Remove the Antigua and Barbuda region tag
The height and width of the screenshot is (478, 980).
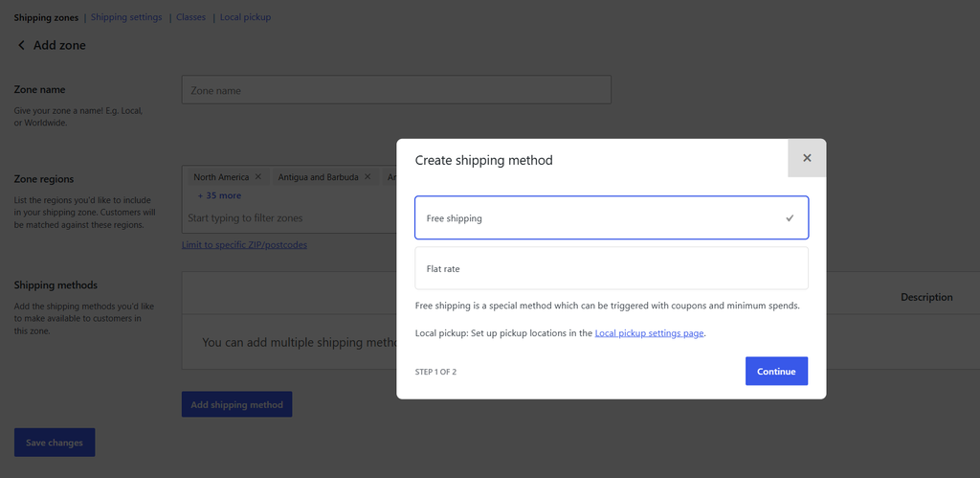pyautogui.click(x=367, y=177)
